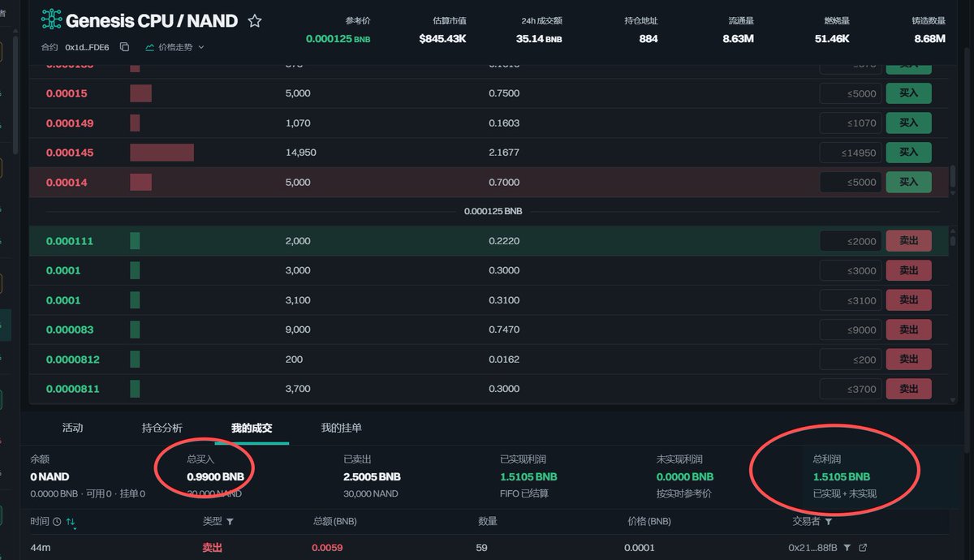This screenshot has height=560, width=974.
Task: Sell at 0.000083 with 卖出 button
Action: pos(908,330)
